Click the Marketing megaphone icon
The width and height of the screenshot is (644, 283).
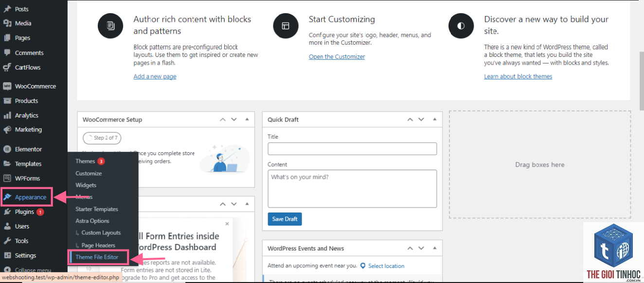pos(7,130)
